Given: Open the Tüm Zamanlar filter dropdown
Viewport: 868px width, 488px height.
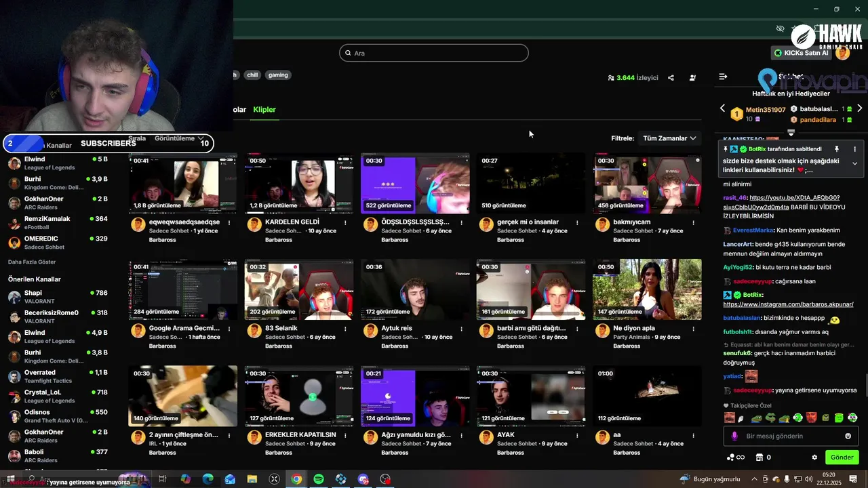Looking at the screenshot, I should click(669, 138).
